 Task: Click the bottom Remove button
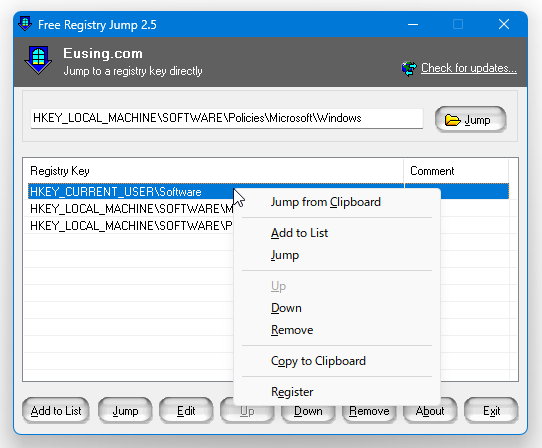[x=369, y=411]
